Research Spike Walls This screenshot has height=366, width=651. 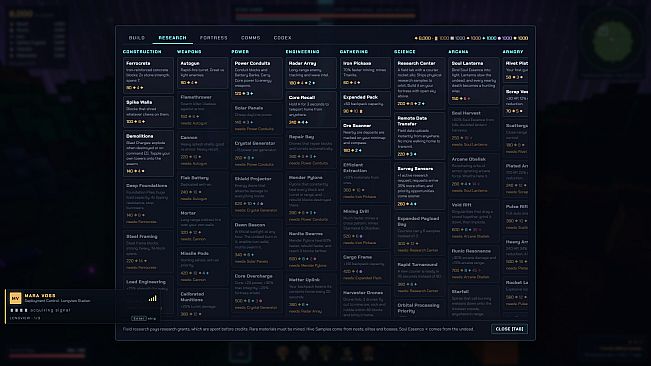pyautogui.click(x=148, y=112)
